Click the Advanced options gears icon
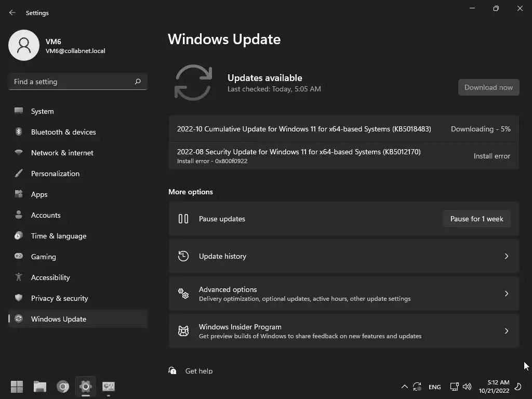 coord(183,294)
